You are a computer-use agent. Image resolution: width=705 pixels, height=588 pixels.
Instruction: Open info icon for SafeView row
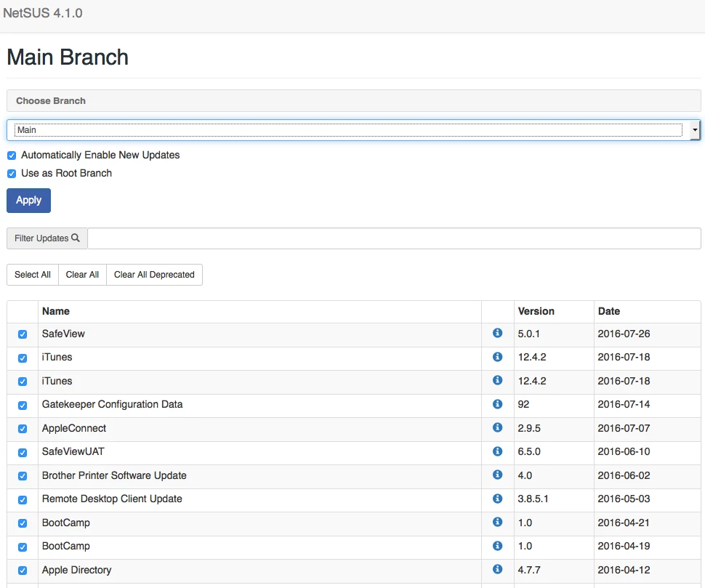point(497,333)
